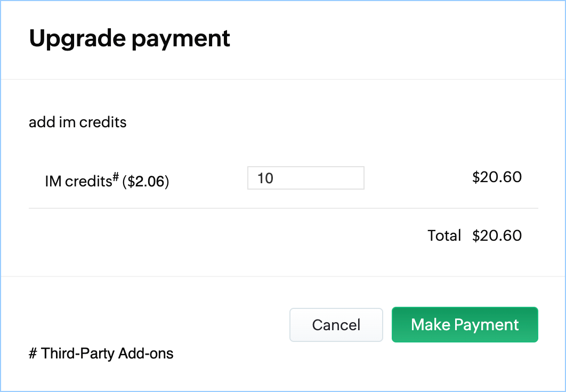Click the "add im credits" text
This screenshot has height=392, width=566.
[78, 123]
